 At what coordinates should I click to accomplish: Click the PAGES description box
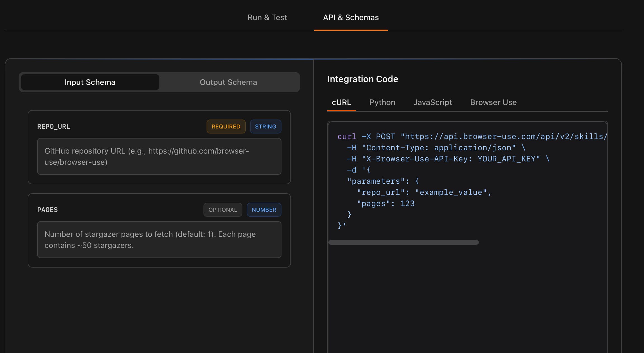coord(159,240)
